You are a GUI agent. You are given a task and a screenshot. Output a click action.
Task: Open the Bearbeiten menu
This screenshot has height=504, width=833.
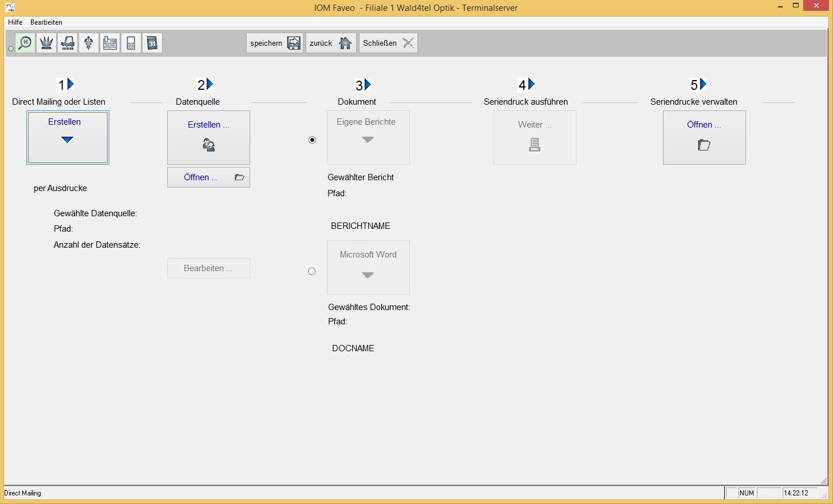coord(46,22)
